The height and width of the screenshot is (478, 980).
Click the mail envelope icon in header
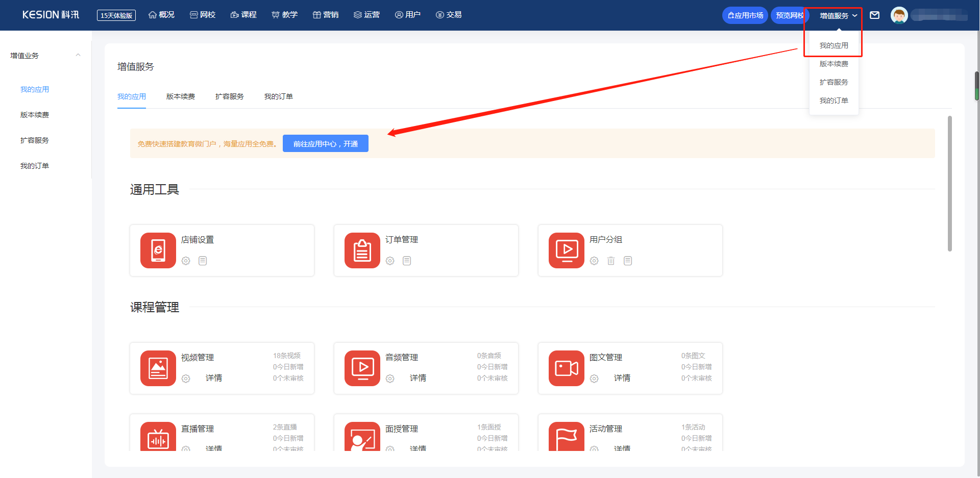coord(874,15)
